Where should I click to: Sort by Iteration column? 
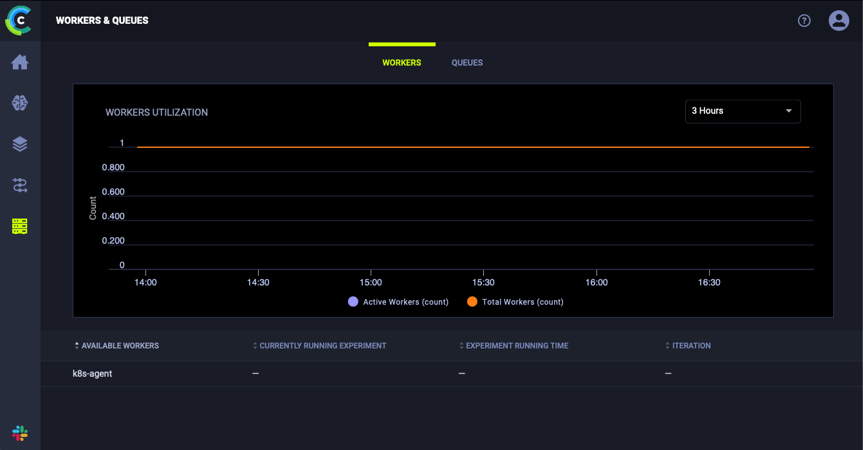(x=691, y=346)
